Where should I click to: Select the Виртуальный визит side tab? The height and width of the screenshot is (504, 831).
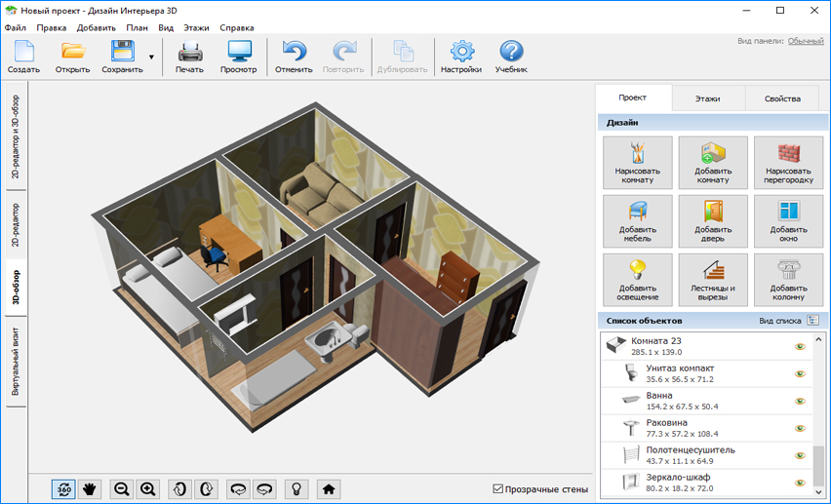click(16, 362)
